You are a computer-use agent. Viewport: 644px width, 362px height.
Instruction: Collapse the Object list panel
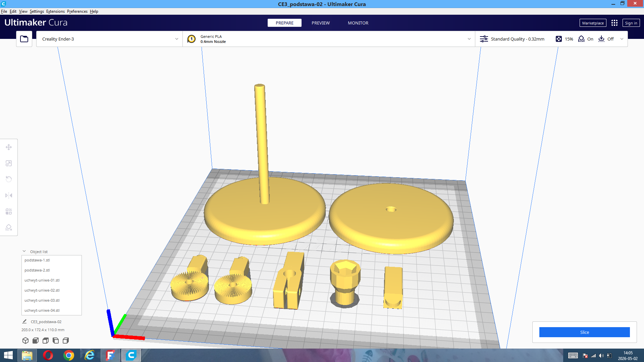pyautogui.click(x=24, y=251)
